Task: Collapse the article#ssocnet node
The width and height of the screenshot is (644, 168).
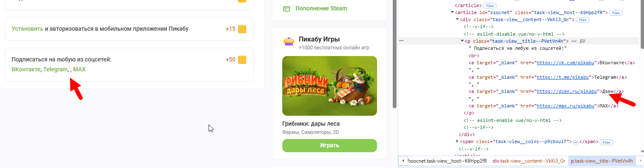Action: (x=452, y=13)
